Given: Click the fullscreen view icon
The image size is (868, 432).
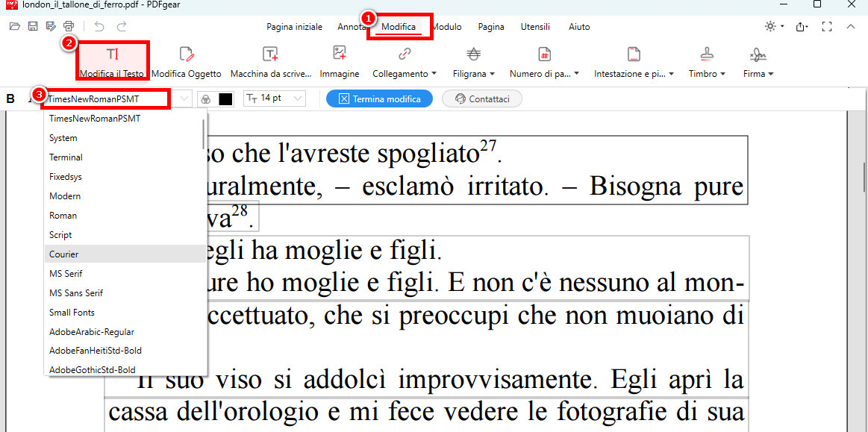Looking at the screenshot, I should (826, 26).
